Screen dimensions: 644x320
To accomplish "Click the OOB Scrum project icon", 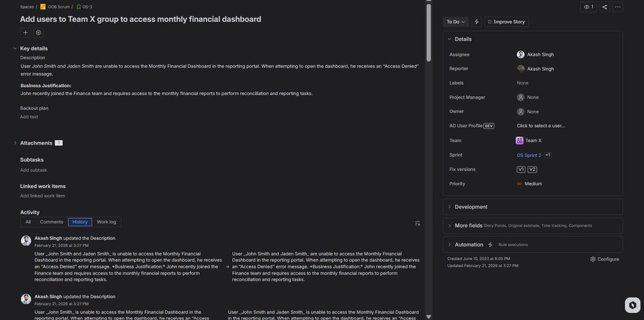I will coord(43,7).
